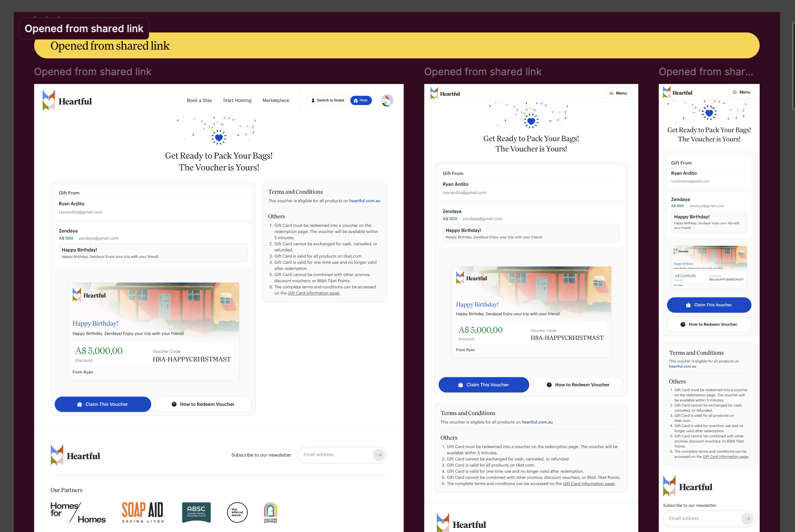The image size is (795, 532).
Task: Select the Host mode toggle
Action: 361,100
